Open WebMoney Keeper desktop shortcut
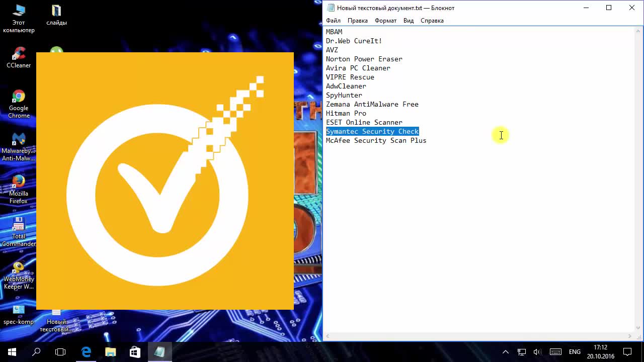Screen dimensions: 644x362 (x=19, y=275)
